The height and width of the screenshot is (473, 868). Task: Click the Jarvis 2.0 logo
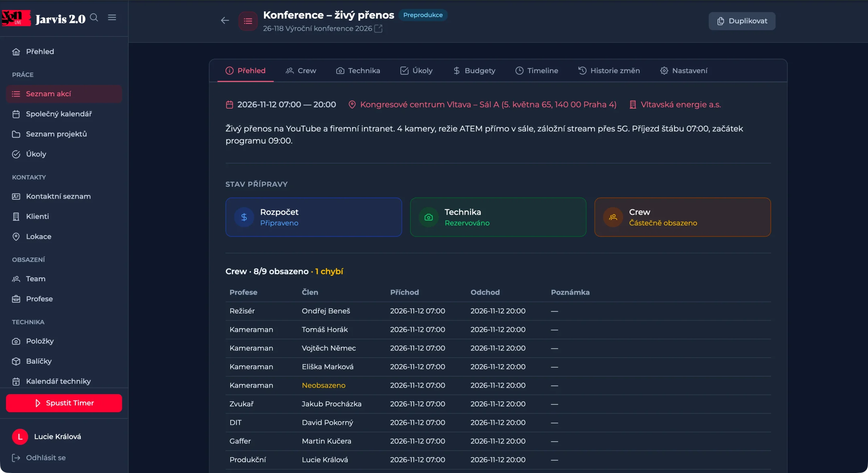click(x=43, y=18)
